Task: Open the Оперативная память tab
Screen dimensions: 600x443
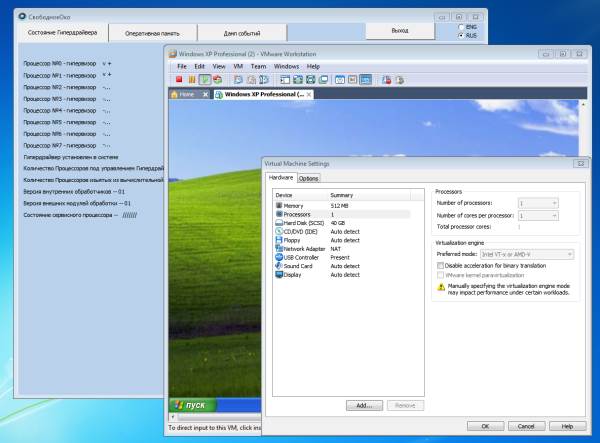Action: click(x=152, y=33)
